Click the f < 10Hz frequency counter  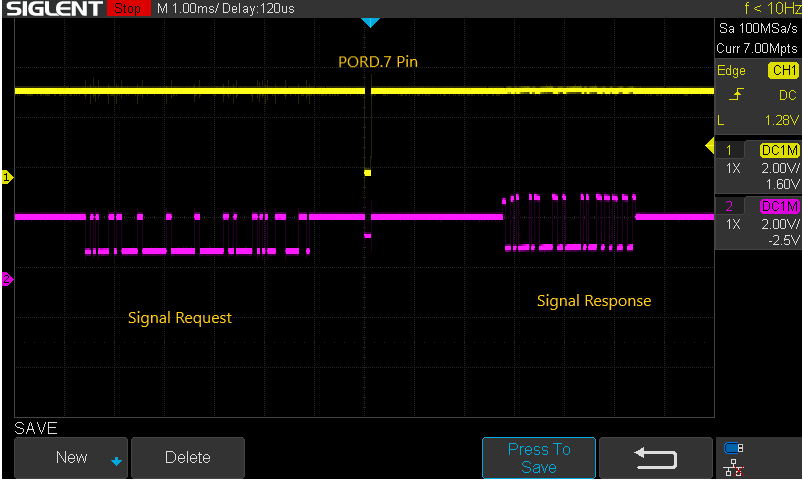773,8
